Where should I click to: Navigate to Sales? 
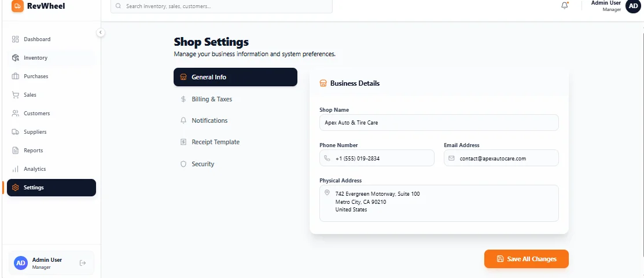[51, 94]
